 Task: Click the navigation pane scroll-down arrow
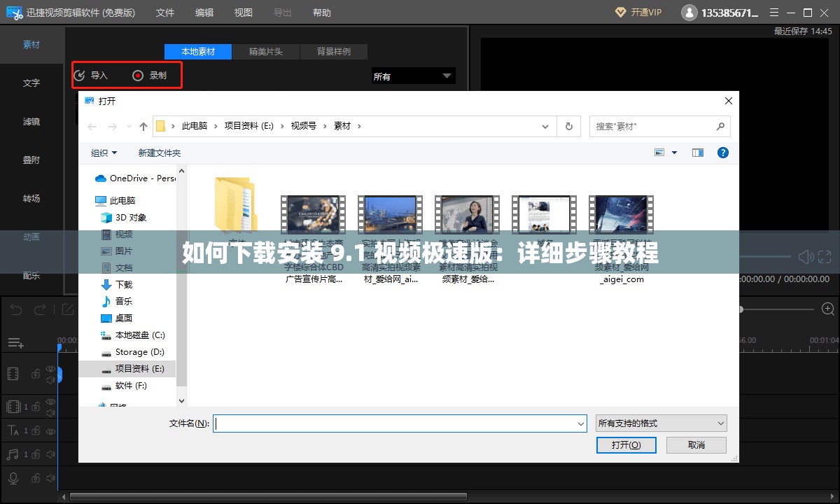coord(182,401)
